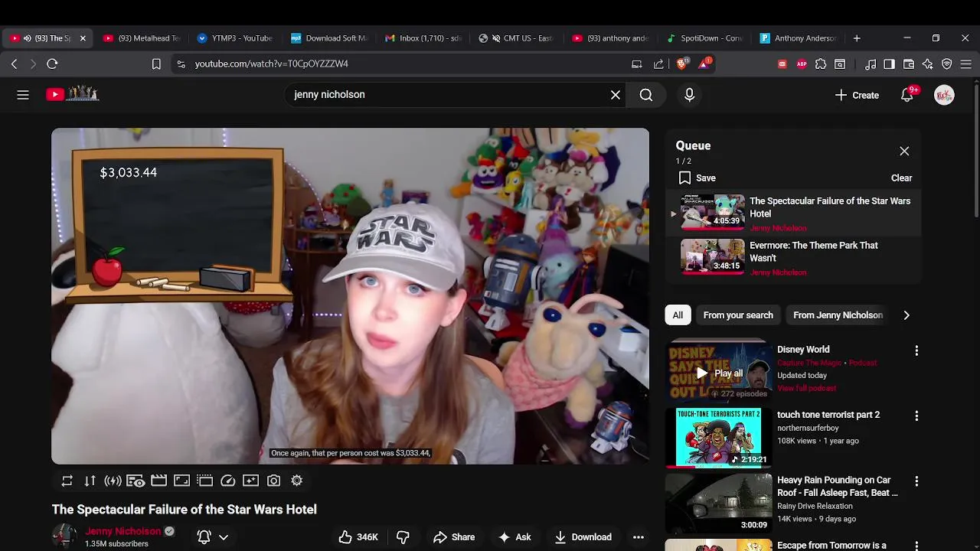
Task: Save the queue to a playlist
Action: click(x=697, y=178)
